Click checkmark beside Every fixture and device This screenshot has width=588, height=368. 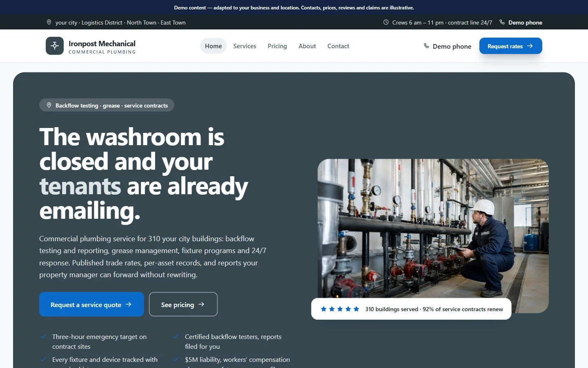pyautogui.click(x=43, y=359)
